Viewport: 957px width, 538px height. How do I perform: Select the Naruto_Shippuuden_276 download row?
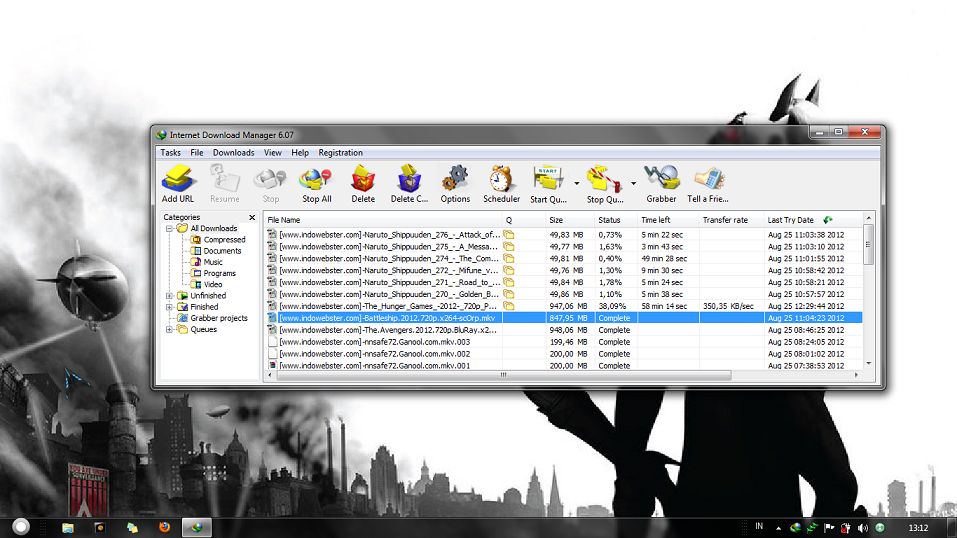pyautogui.click(x=564, y=234)
